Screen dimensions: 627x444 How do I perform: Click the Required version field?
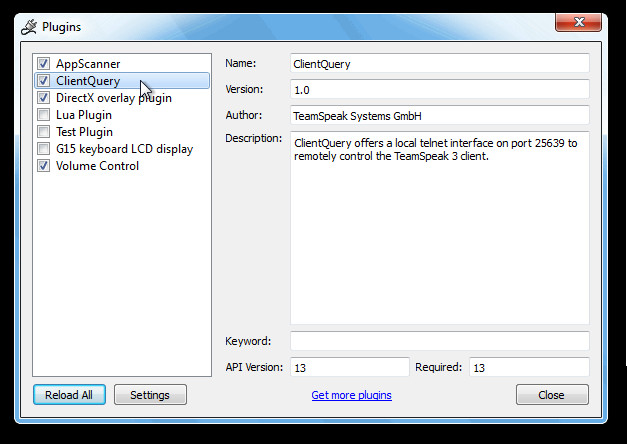point(529,367)
